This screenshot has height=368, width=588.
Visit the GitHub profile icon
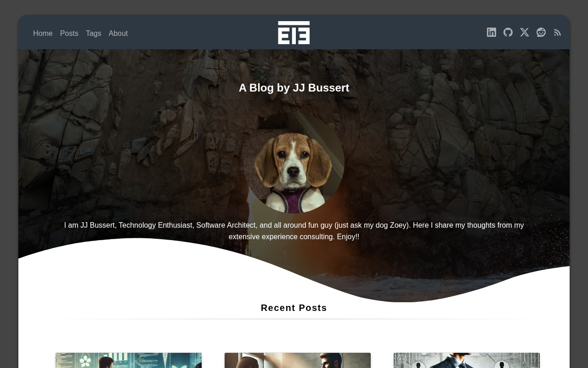[x=508, y=32]
